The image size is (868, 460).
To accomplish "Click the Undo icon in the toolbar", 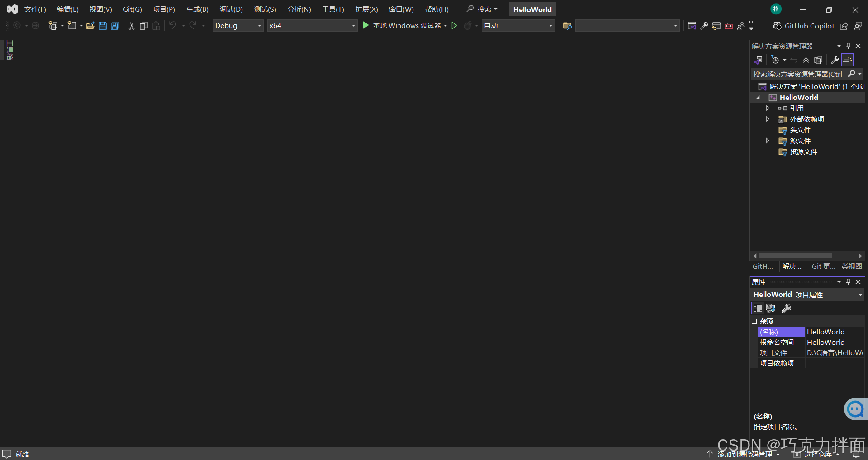I will pyautogui.click(x=173, y=25).
